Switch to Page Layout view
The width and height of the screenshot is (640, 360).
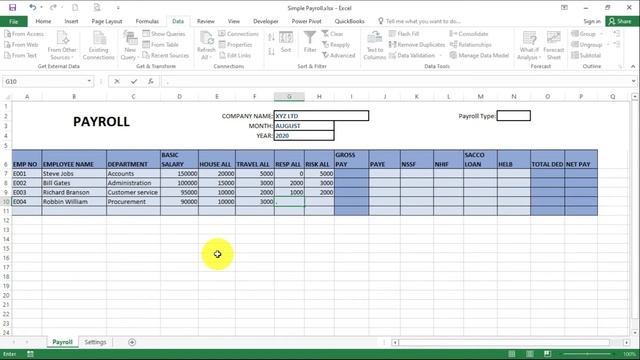tap(530, 354)
